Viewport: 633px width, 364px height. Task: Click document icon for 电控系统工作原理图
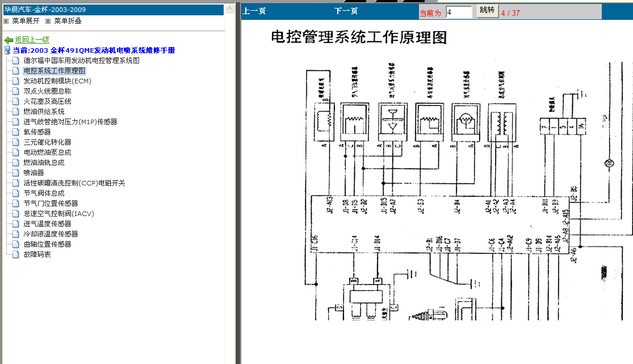pos(16,70)
